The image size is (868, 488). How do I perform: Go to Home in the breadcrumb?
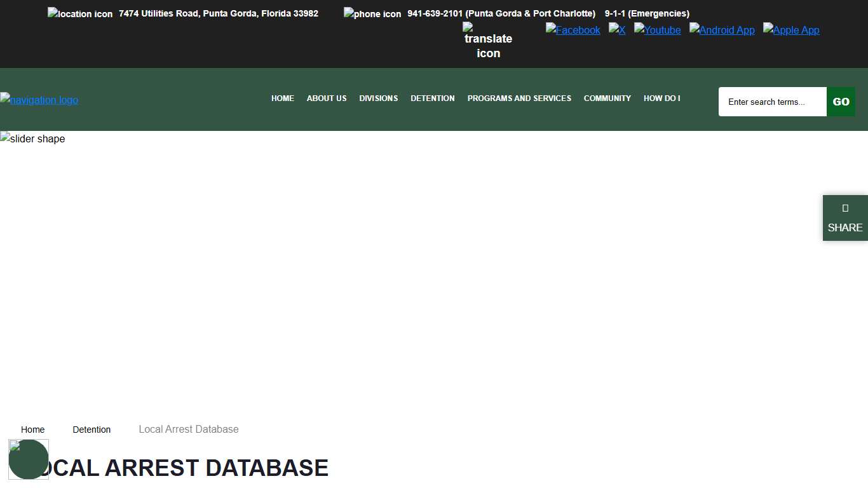[33, 430]
